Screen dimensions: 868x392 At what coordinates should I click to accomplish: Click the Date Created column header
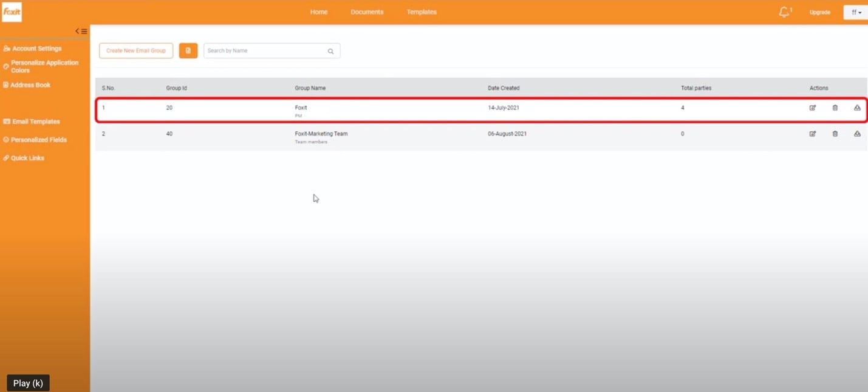504,88
